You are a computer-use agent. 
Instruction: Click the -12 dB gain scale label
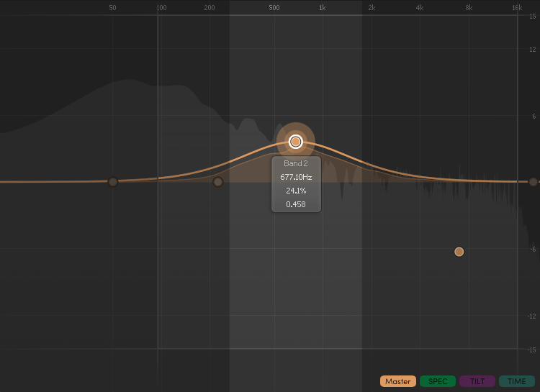(531, 316)
